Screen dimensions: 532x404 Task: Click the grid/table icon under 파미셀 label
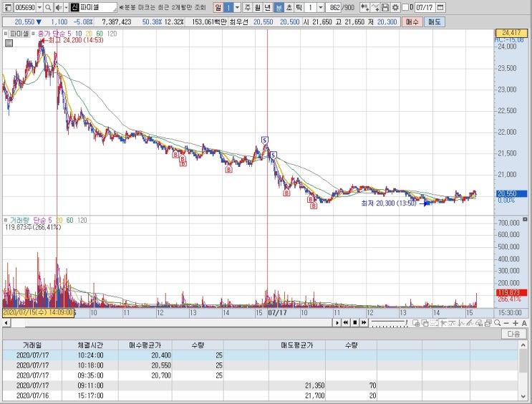click(x=9, y=43)
